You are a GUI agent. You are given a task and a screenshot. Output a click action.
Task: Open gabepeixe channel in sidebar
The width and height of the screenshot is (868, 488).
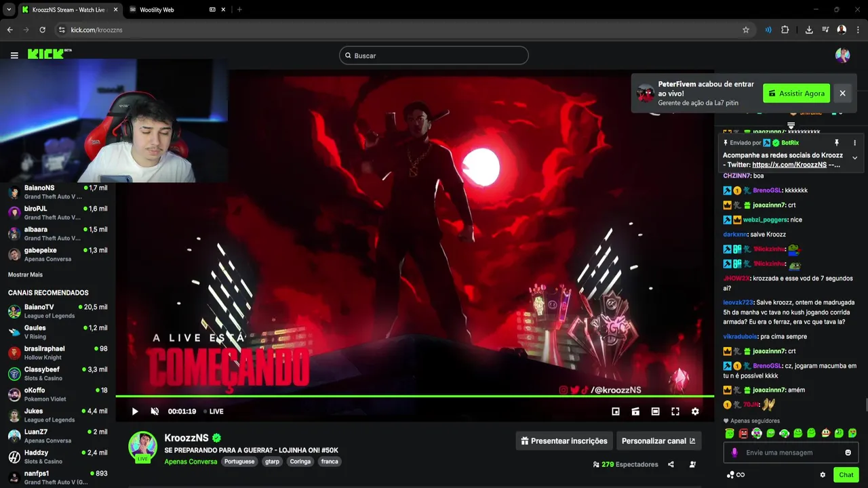point(58,254)
